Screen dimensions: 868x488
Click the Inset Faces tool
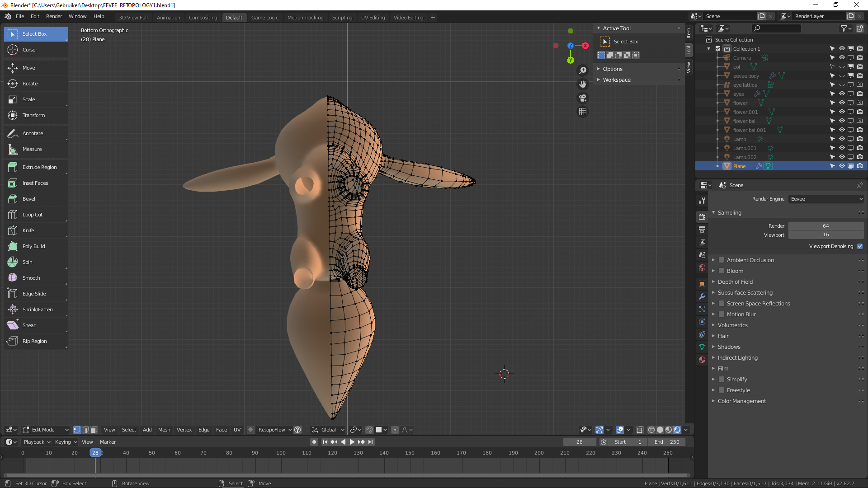coord(35,183)
